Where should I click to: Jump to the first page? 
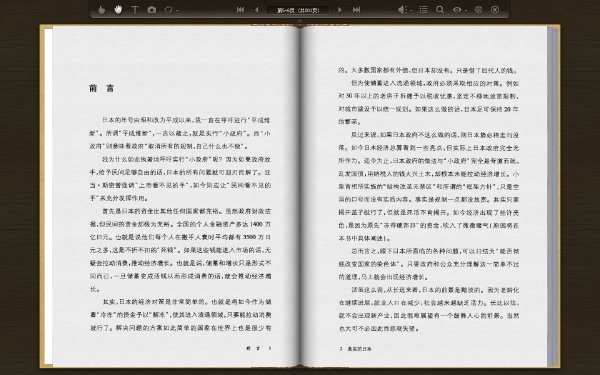tap(240, 10)
